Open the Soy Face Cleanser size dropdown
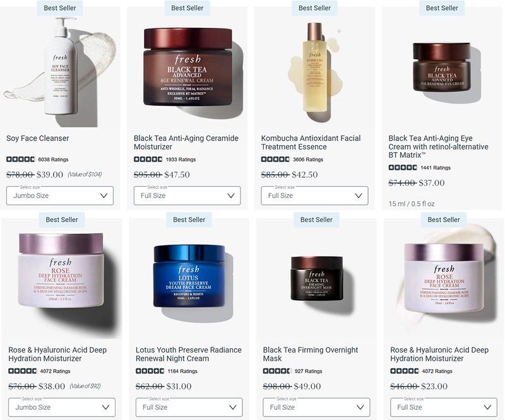 tap(60, 195)
